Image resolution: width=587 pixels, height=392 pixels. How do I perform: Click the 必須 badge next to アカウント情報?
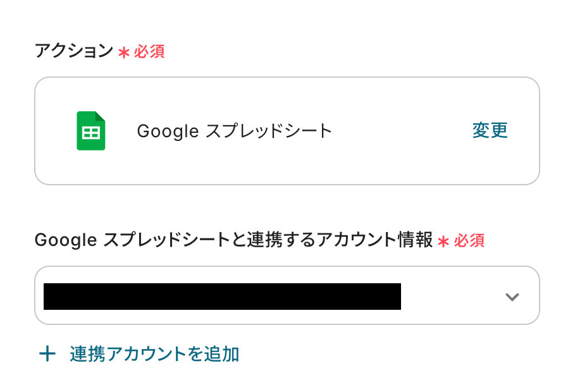pos(469,241)
